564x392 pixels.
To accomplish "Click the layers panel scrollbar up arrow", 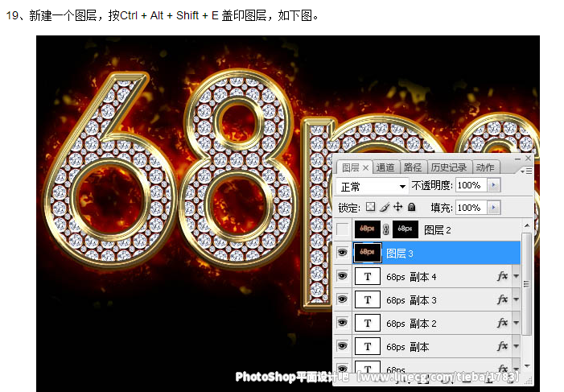I will tap(527, 225).
